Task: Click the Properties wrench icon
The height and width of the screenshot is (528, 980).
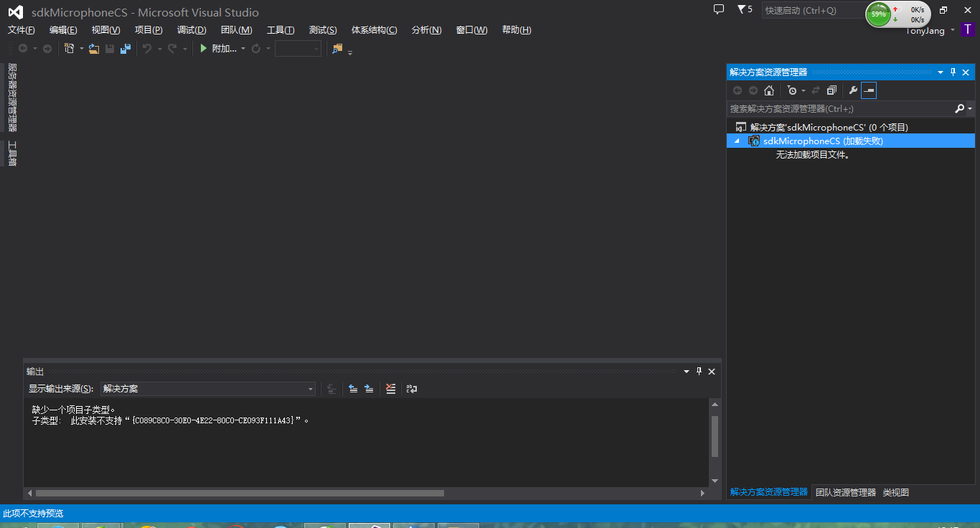Action: pyautogui.click(x=853, y=90)
